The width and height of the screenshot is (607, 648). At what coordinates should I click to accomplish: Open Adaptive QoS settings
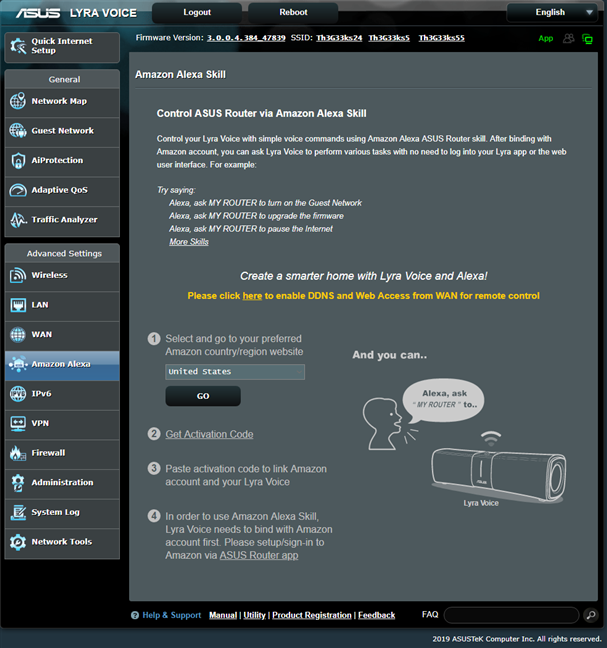click(x=62, y=191)
